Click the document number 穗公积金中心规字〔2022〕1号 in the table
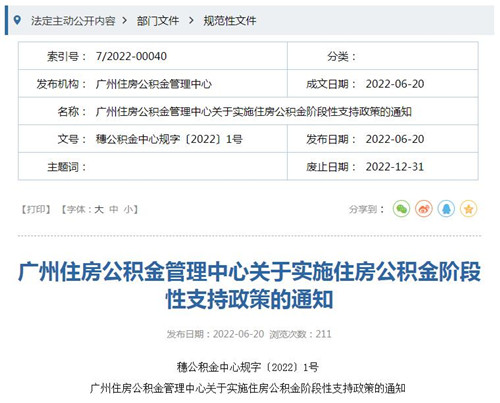Viewport: 500px width, 403px height. point(169,139)
